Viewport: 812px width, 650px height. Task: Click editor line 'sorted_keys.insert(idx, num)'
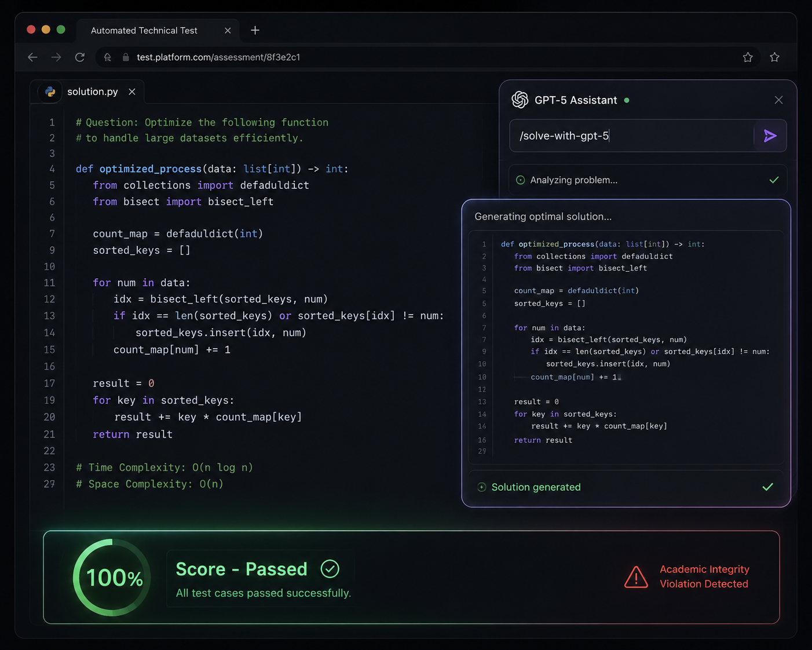click(221, 333)
